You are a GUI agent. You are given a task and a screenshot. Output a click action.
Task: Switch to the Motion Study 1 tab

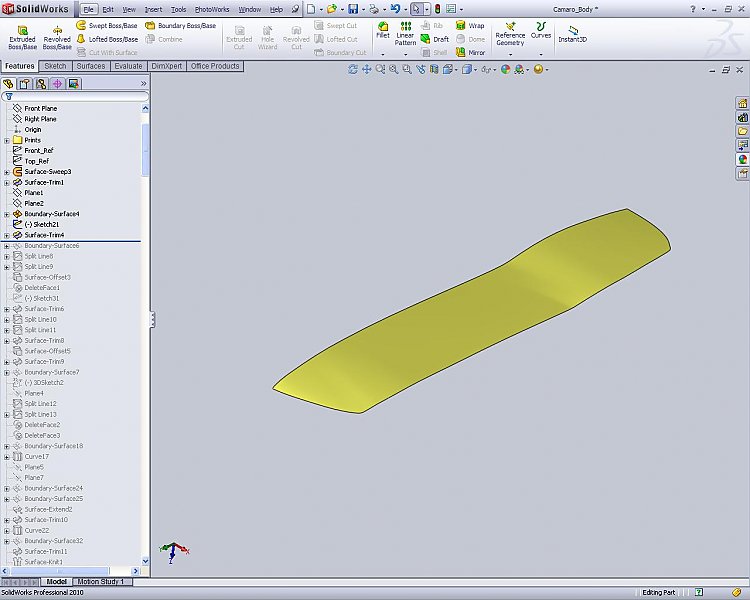click(101, 581)
